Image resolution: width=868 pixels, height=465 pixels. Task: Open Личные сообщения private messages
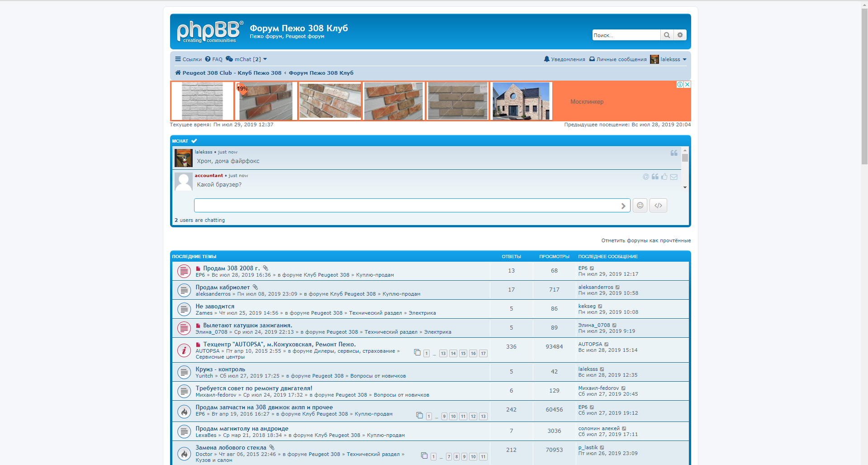pos(618,59)
